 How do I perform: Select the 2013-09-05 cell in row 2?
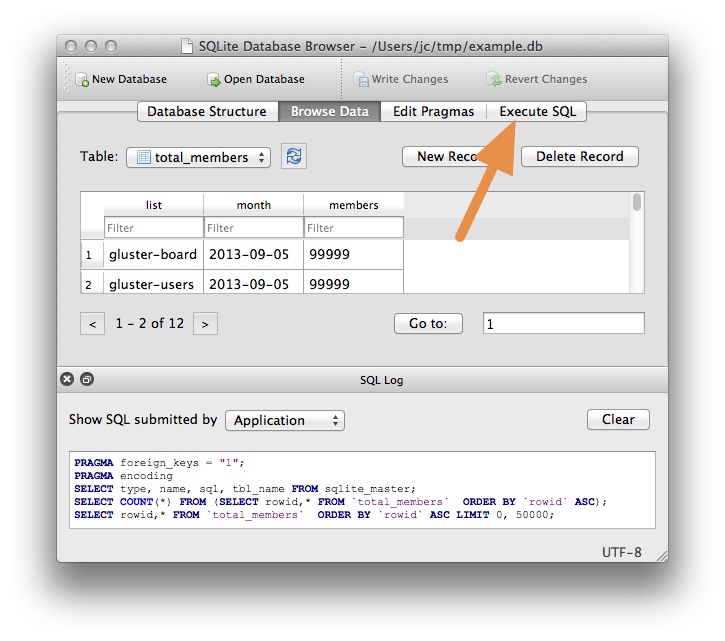tap(253, 282)
